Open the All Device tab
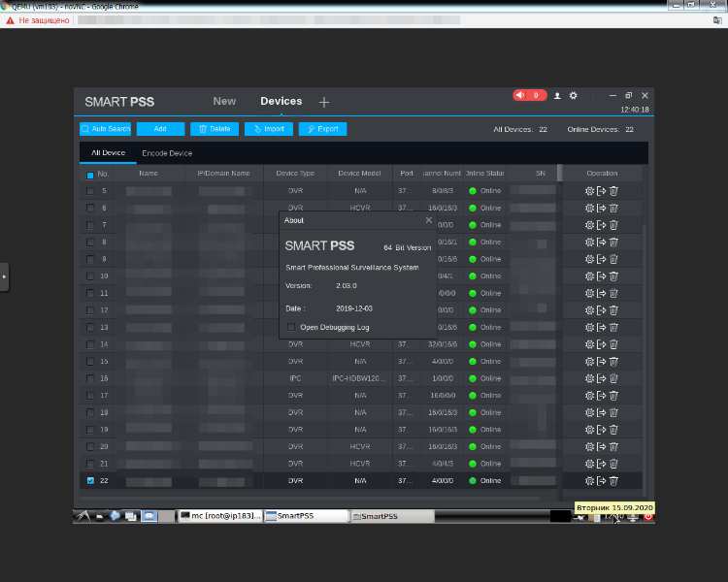The image size is (728, 582). point(108,152)
